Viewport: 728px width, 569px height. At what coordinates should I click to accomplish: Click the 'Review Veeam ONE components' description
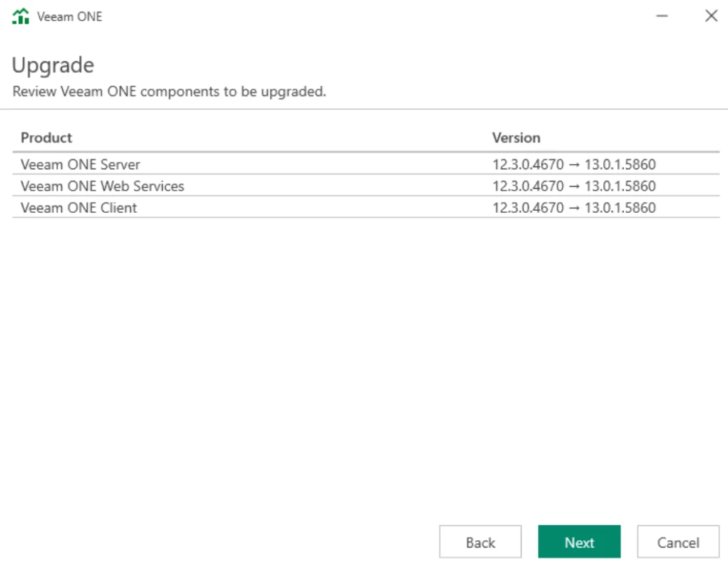coord(169,92)
